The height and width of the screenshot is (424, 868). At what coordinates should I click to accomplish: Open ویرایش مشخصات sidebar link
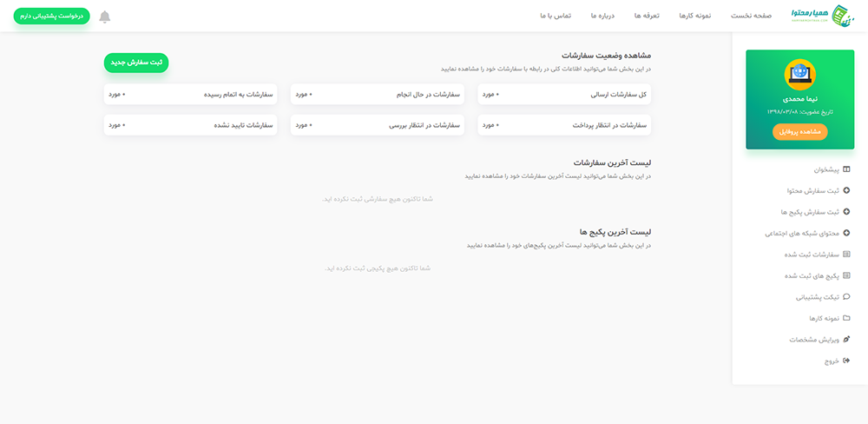click(x=814, y=339)
